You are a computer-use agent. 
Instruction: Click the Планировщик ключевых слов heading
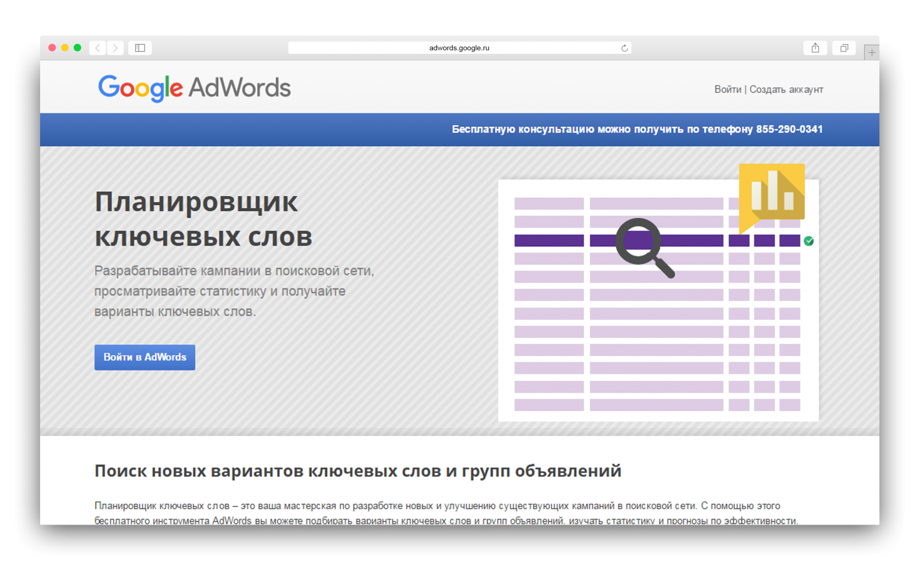point(204,219)
